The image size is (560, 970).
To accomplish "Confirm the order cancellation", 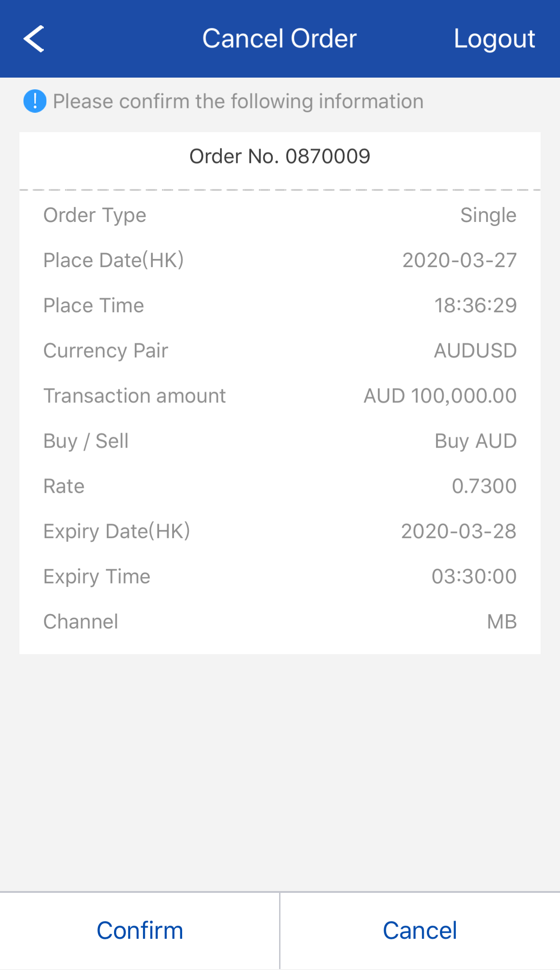I will [x=140, y=930].
